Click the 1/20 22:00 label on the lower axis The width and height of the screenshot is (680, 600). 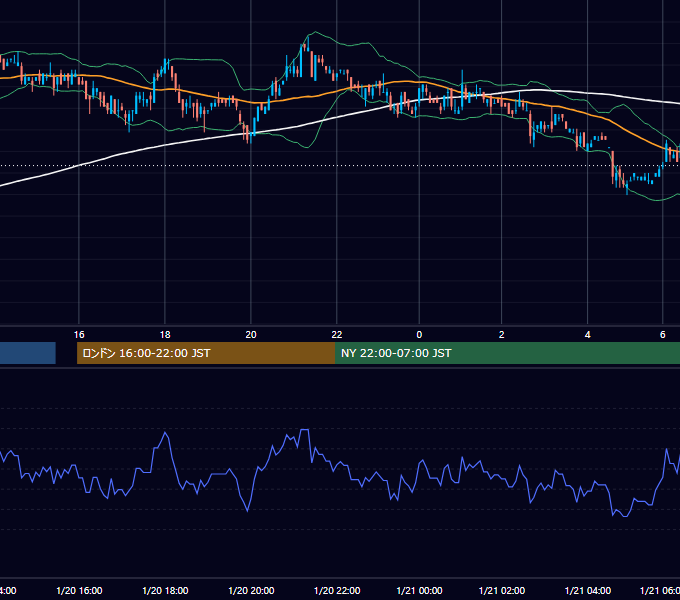(337, 590)
